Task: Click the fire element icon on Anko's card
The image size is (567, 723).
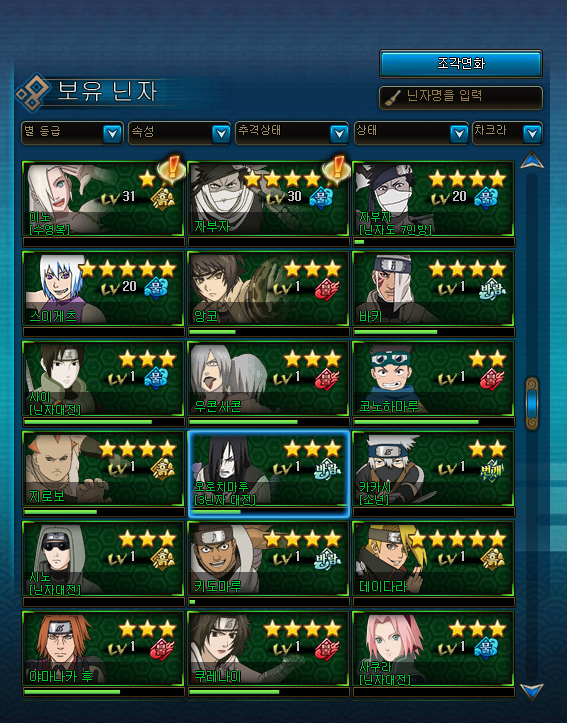Action: tap(327, 289)
